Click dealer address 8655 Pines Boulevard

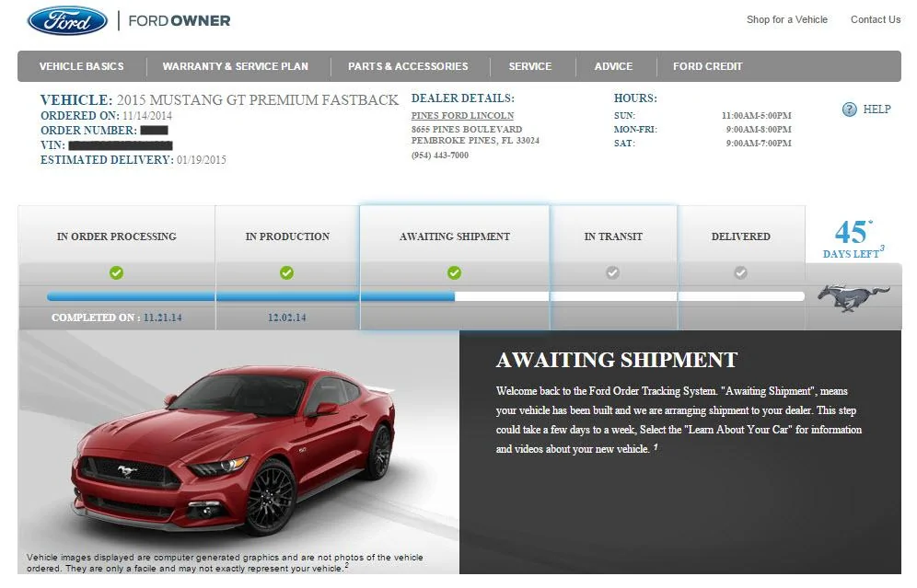(467, 129)
